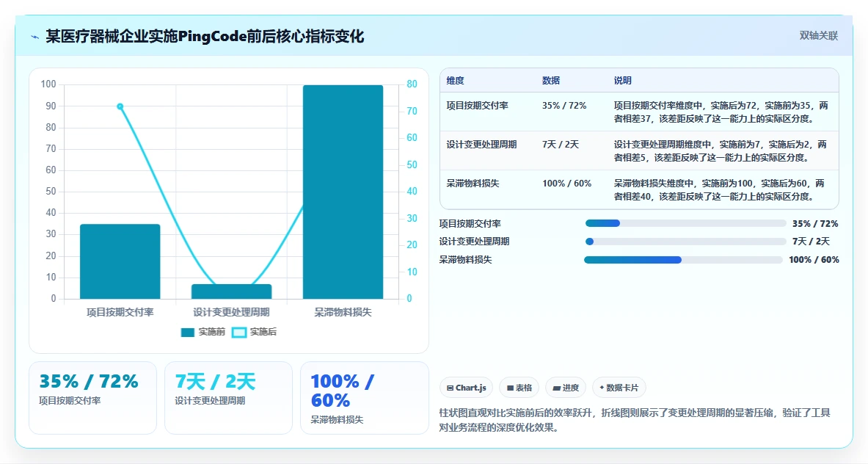
Task: Click the 呆滞物料损失 progress bar
Action: (683, 260)
